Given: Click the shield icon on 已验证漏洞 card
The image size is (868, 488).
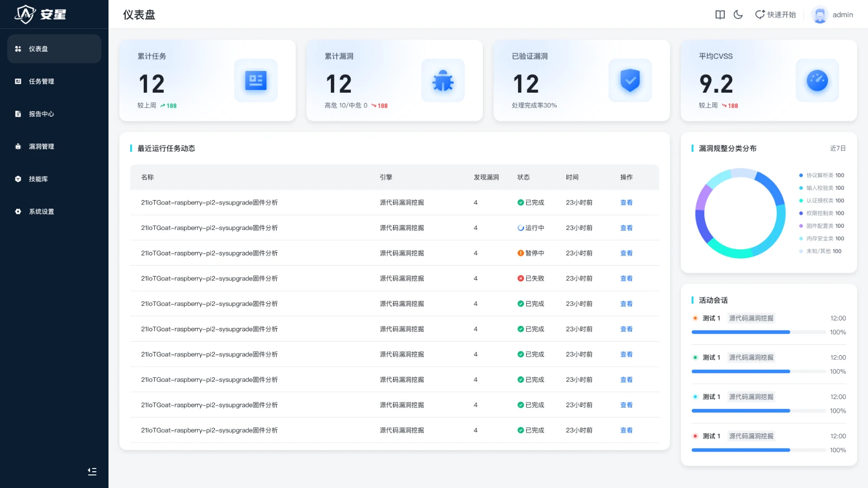Looking at the screenshot, I should click(x=630, y=80).
